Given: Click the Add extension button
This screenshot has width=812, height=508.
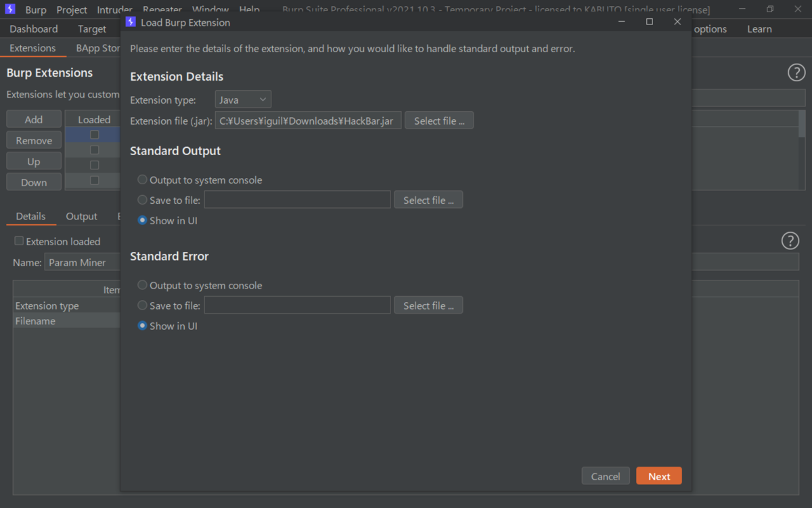Looking at the screenshot, I should pos(34,119).
